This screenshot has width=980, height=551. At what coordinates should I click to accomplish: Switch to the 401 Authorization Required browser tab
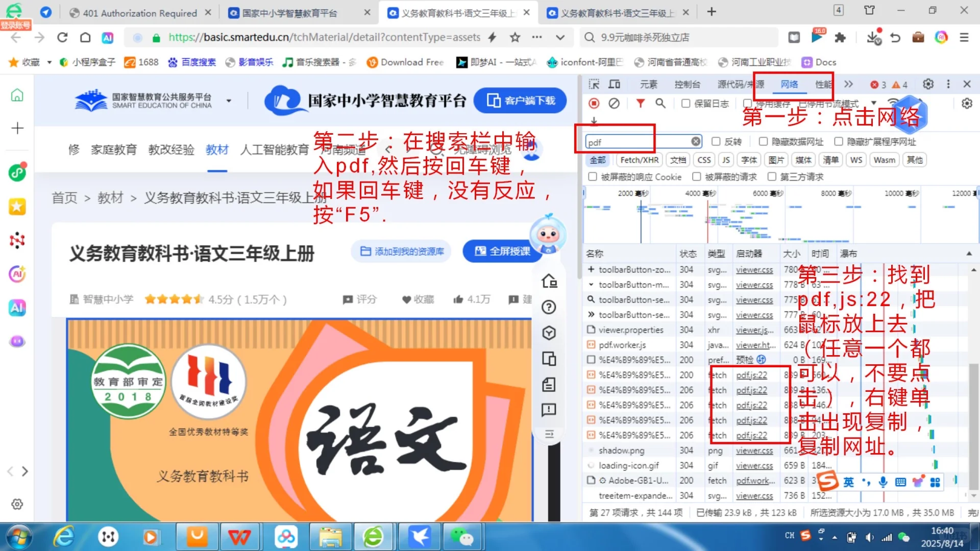(140, 13)
